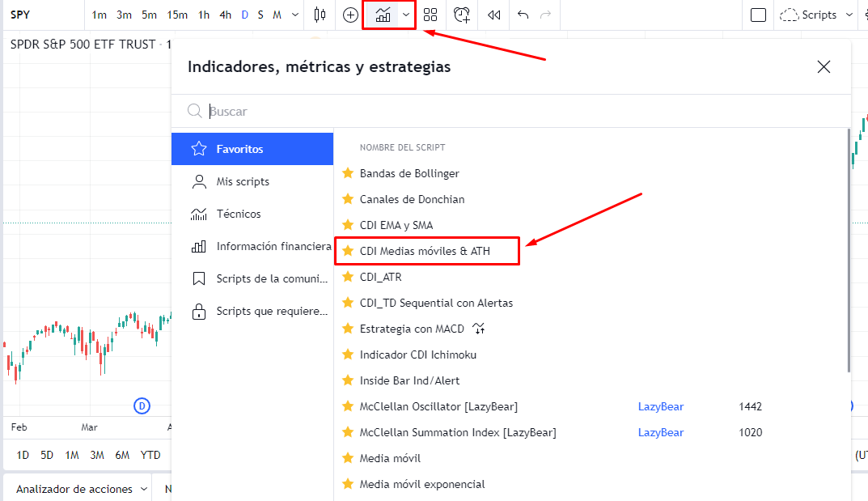The width and height of the screenshot is (868, 501).
Task: Click the magnifier search icon
Action: click(194, 111)
